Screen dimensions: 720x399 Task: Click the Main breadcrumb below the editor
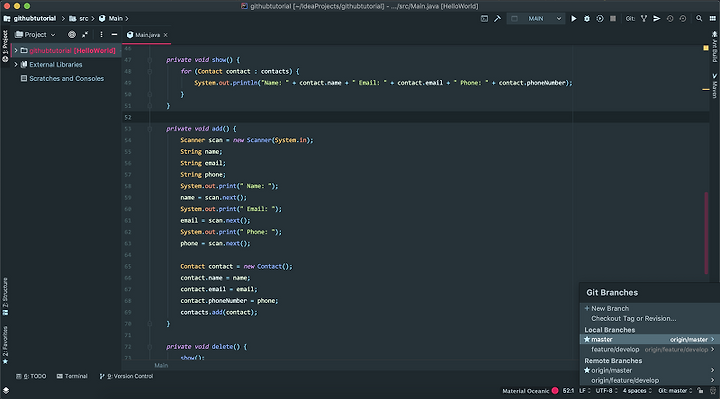point(161,365)
